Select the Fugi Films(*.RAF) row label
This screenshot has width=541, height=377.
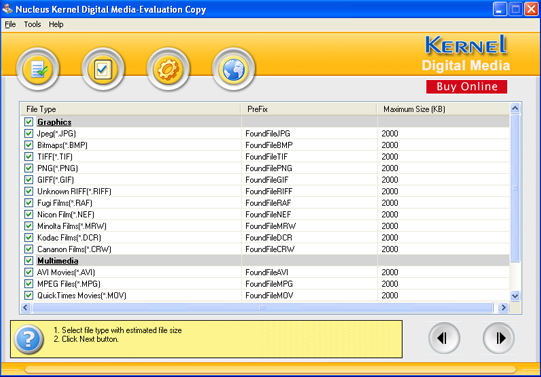tap(65, 203)
